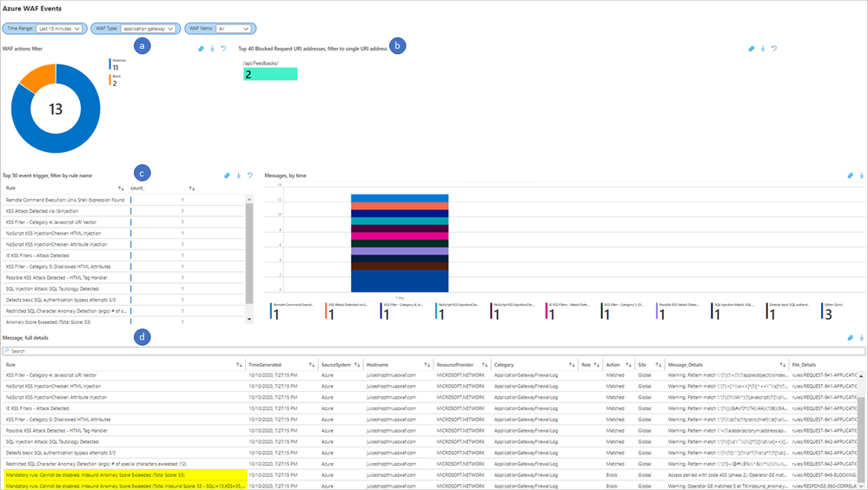
Task: Sort full details by Role
Action: (596, 365)
